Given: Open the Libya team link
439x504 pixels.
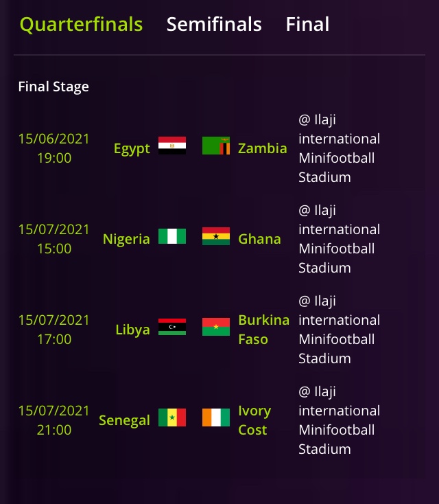Looking at the screenshot, I should click(132, 330).
